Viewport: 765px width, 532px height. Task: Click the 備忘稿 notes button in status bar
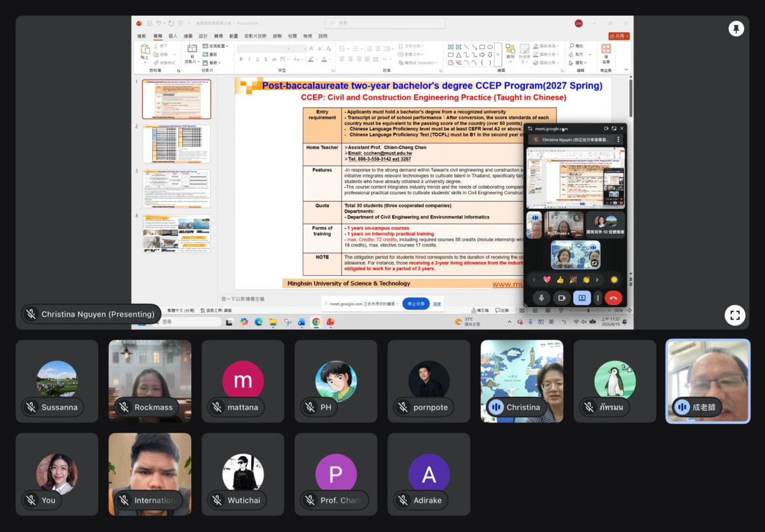pos(481,311)
